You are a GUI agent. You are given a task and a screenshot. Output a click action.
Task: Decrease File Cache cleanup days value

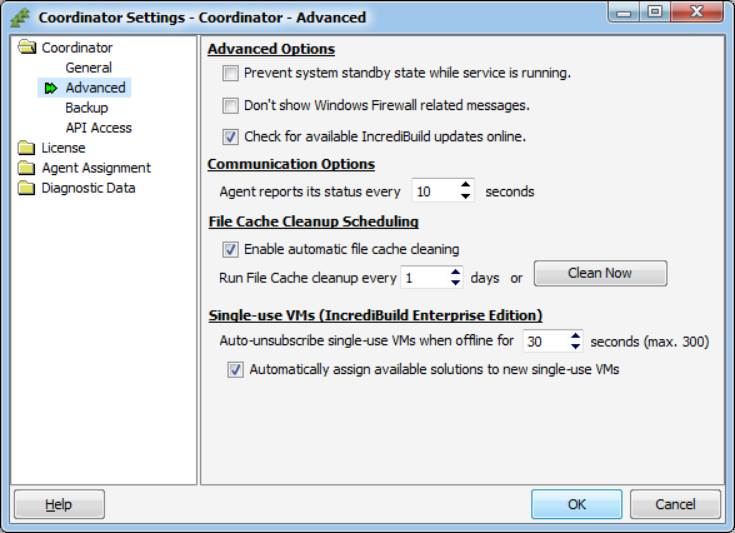[x=456, y=283]
